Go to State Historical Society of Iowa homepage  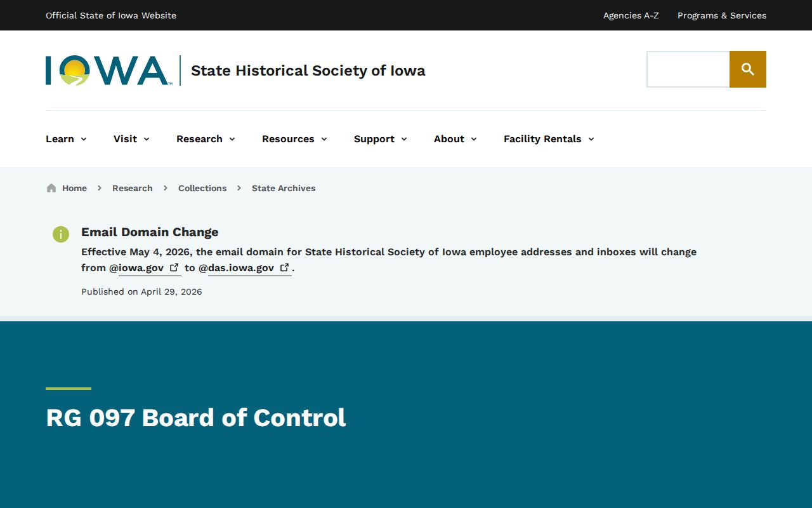coord(308,70)
